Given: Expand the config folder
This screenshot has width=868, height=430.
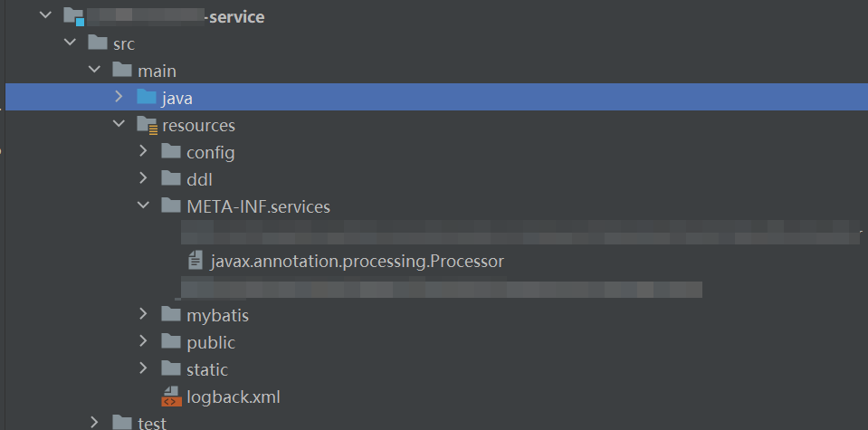Looking at the screenshot, I should pyautogui.click(x=143, y=152).
